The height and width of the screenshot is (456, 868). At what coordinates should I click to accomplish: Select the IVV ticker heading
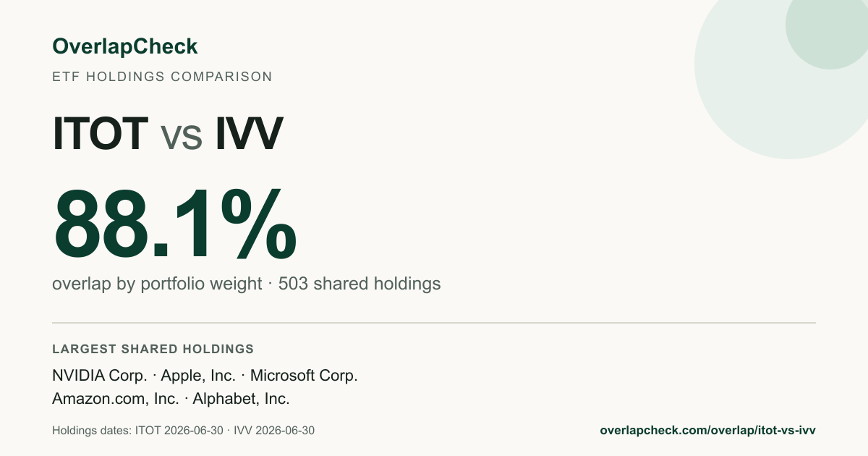250,134
